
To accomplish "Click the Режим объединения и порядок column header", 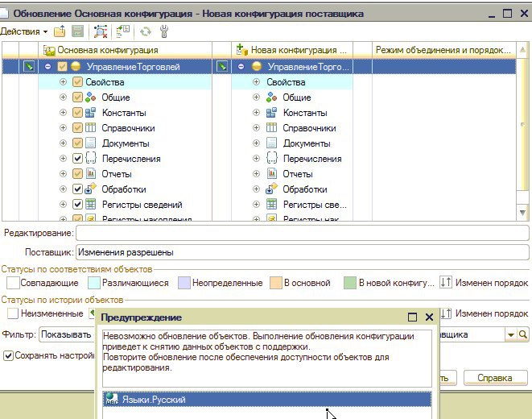I will tap(444, 50).
